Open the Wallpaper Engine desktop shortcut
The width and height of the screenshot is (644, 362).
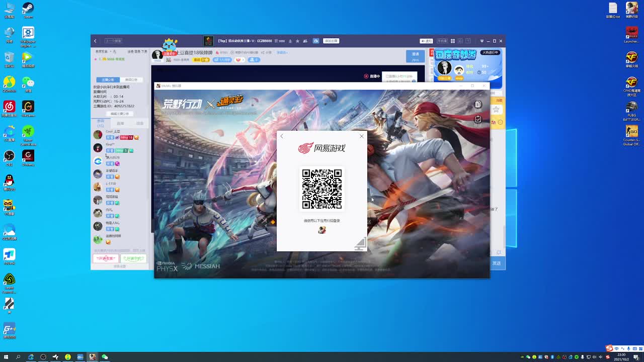[x=28, y=36]
